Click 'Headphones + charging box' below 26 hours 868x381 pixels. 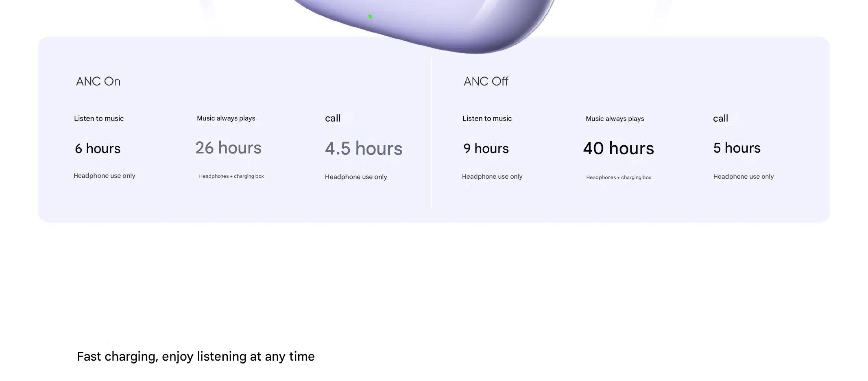tap(231, 176)
